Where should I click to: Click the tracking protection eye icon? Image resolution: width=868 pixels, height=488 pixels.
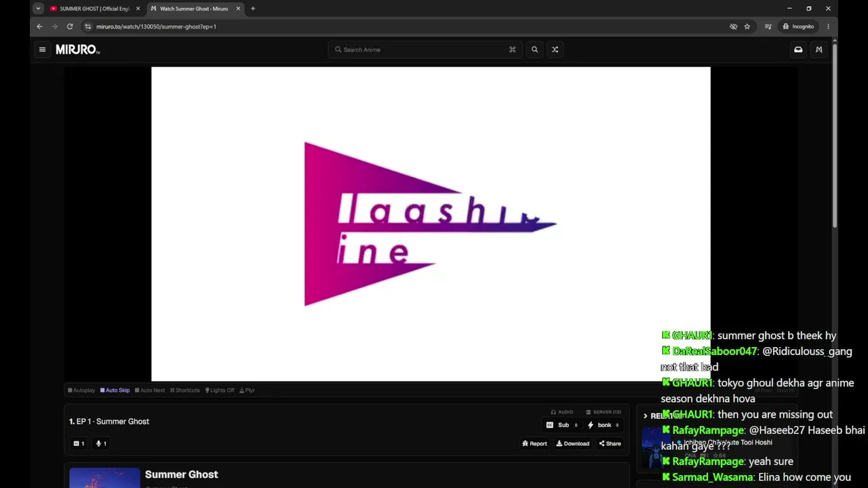[x=733, y=26]
